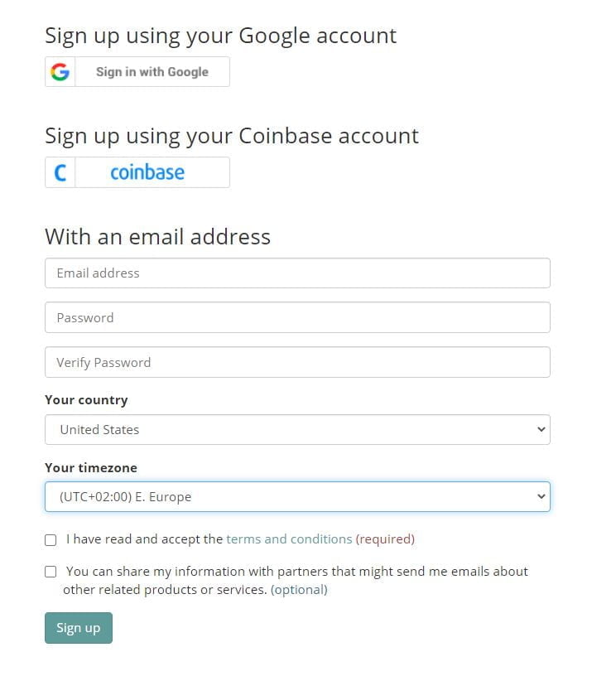The height and width of the screenshot is (681, 616).
Task: Click the (required) text label
Action: [385, 539]
